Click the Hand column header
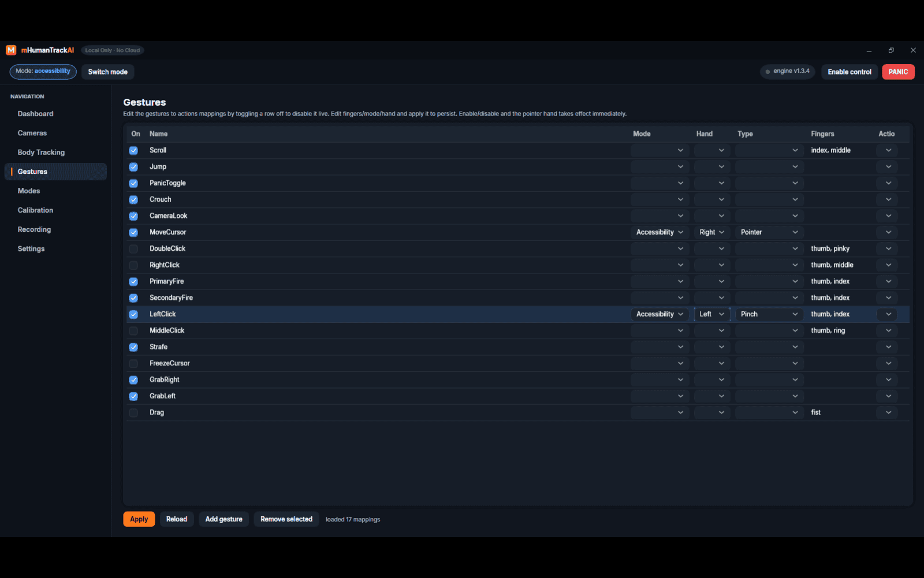The width and height of the screenshot is (924, 578). (705, 134)
